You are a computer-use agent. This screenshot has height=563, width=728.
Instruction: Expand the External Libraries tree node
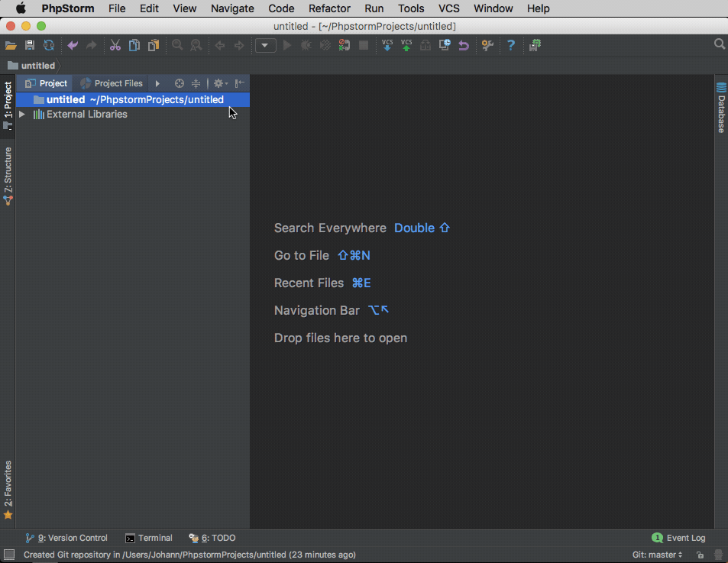pyautogui.click(x=22, y=115)
